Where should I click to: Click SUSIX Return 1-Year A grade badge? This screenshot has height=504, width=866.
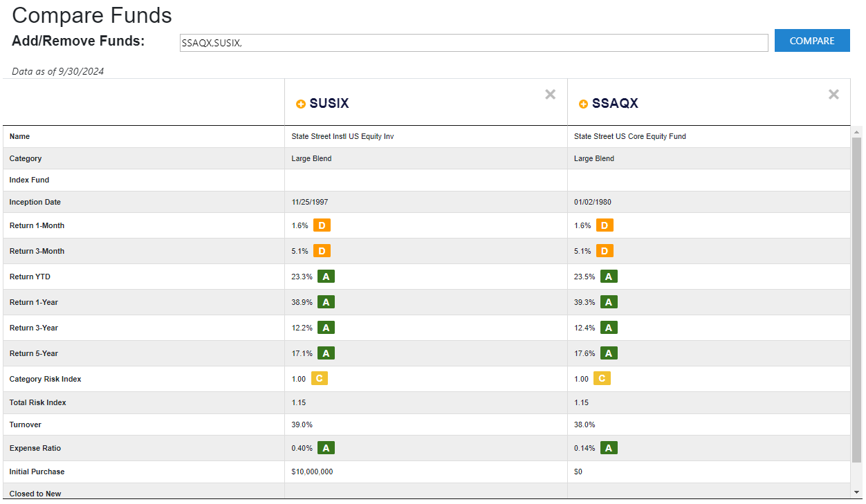(326, 302)
